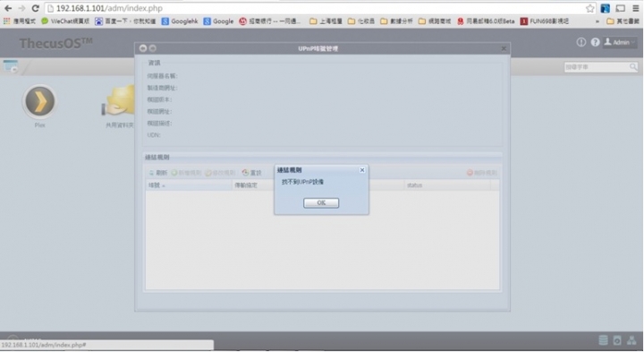
Task: Open the Googlehk bookmark
Action: pyautogui.click(x=180, y=21)
